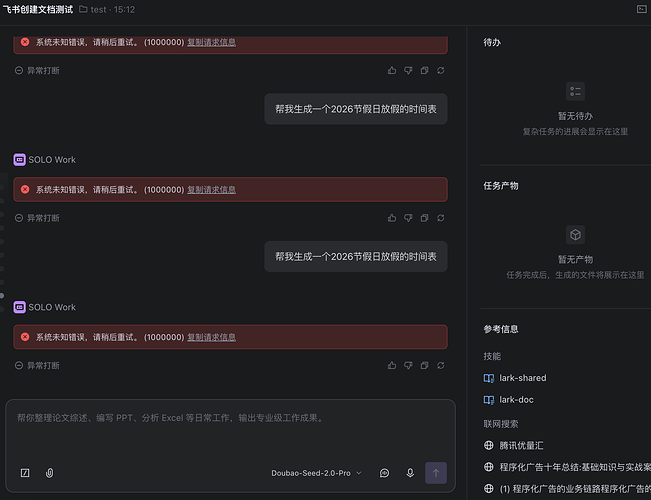Image resolution: width=651 pixels, height=500 pixels.
Task: Open the Doubao-Seed-2.0-Pro model dropdown
Action: pyautogui.click(x=316, y=473)
